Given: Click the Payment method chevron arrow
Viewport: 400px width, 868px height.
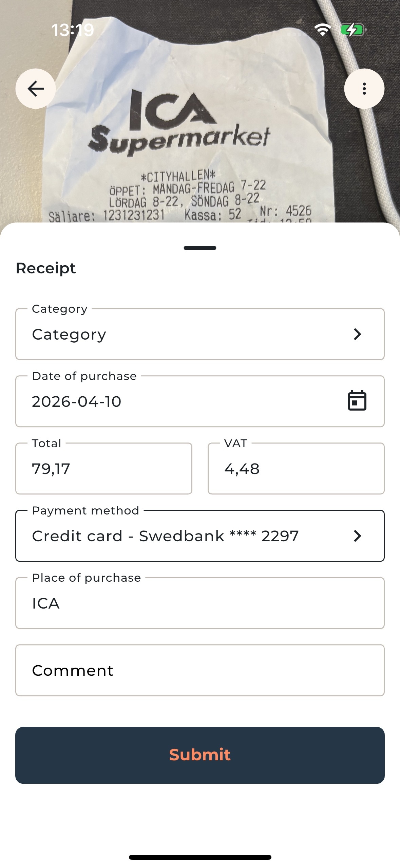Looking at the screenshot, I should point(357,536).
